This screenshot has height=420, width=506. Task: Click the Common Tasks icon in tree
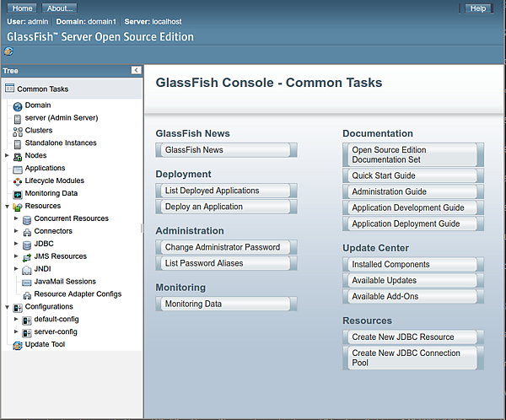(x=9, y=89)
